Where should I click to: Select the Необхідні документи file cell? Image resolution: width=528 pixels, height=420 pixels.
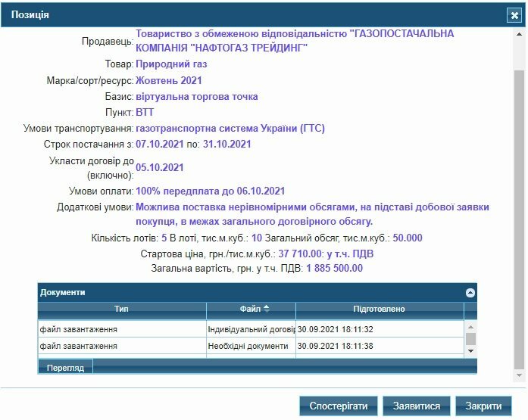(x=252, y=346)
